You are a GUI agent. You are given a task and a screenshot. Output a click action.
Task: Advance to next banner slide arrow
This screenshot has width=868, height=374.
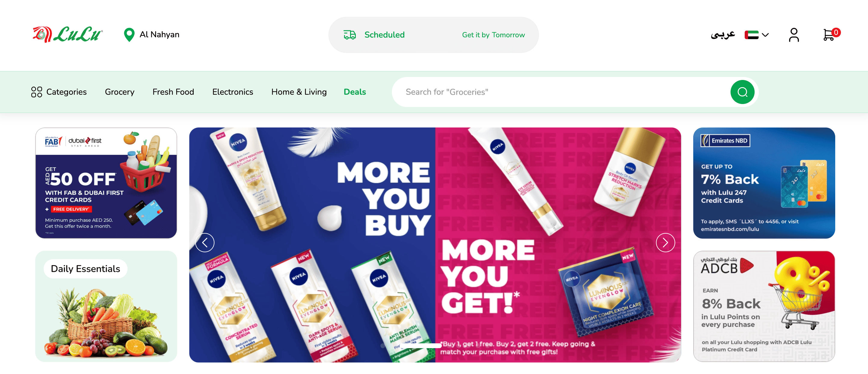[665, 243]
